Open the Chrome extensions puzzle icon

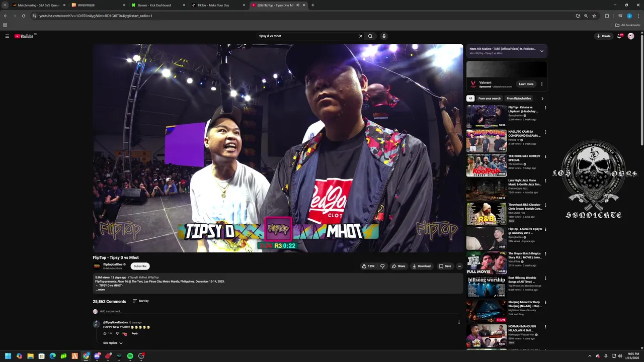607,16
